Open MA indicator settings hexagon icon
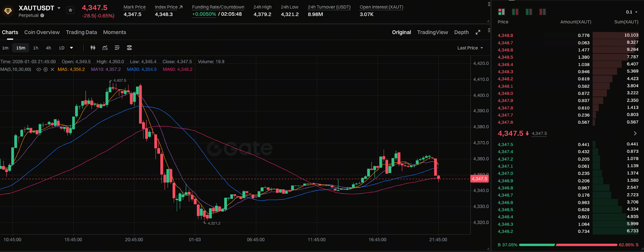The width and height of the screenshot is (644, 252). (45, 69)
